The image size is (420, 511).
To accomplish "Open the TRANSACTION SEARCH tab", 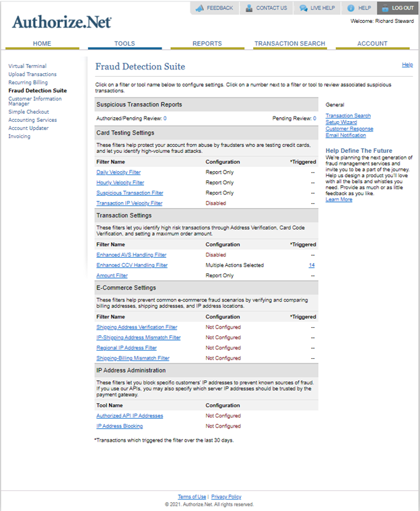I will tap(289, 44).
